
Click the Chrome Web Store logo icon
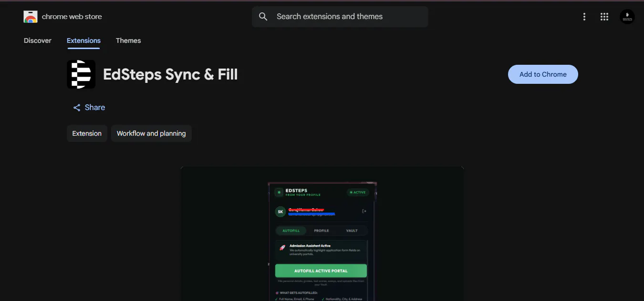(31, 17)
